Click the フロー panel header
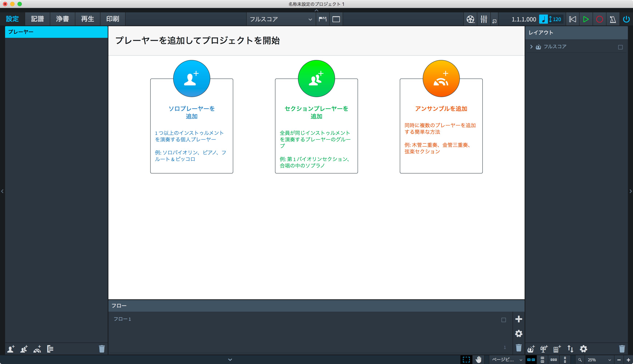The width and height of the screenshot is (633, 364). [316, 306]
